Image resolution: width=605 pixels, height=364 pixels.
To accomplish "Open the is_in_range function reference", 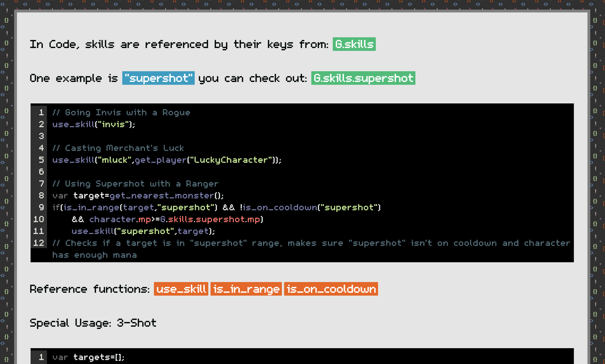I will [x=246, y=289].
